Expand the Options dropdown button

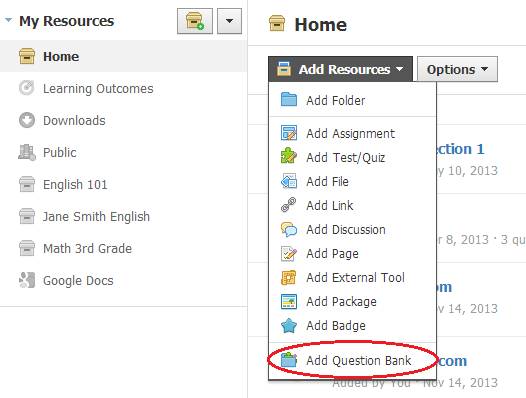[457, 69]
